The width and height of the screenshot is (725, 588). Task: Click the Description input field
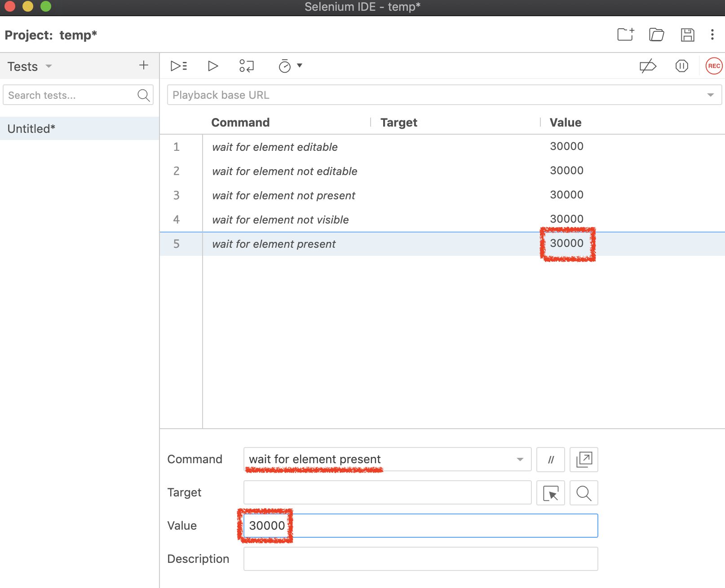tap(420, 559)
